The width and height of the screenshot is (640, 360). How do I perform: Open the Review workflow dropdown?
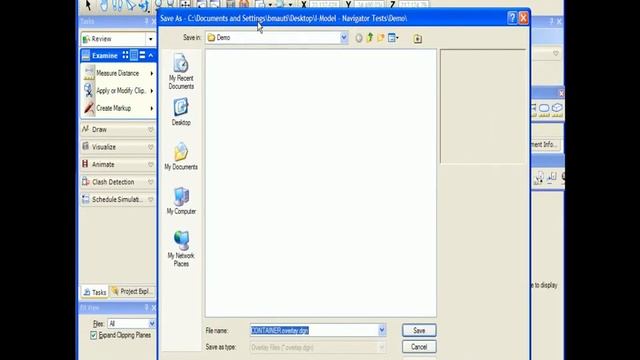(150, 39)
